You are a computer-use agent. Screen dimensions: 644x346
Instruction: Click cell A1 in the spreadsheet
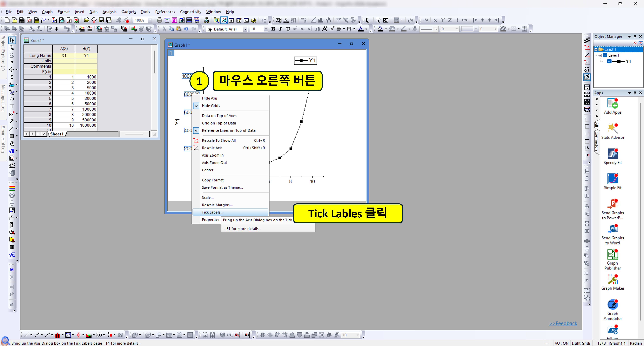(x=64, y=77)
